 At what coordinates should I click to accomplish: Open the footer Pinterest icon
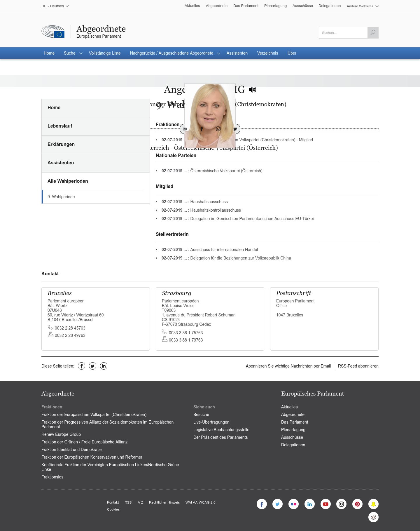[x=357, y=504]
